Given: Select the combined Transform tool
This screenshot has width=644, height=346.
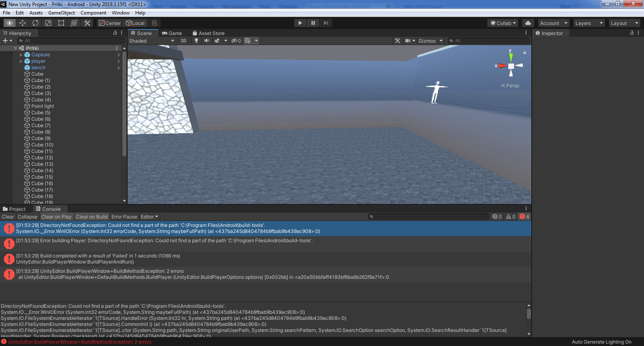Looking at the screenshot, I should coord(74,23).
